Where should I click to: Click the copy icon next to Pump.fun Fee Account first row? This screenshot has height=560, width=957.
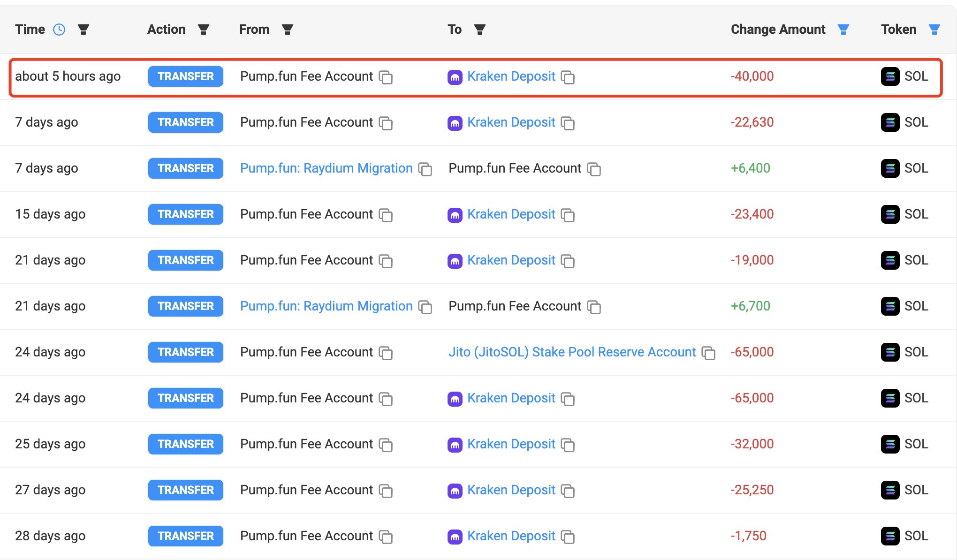pos(385,76)
